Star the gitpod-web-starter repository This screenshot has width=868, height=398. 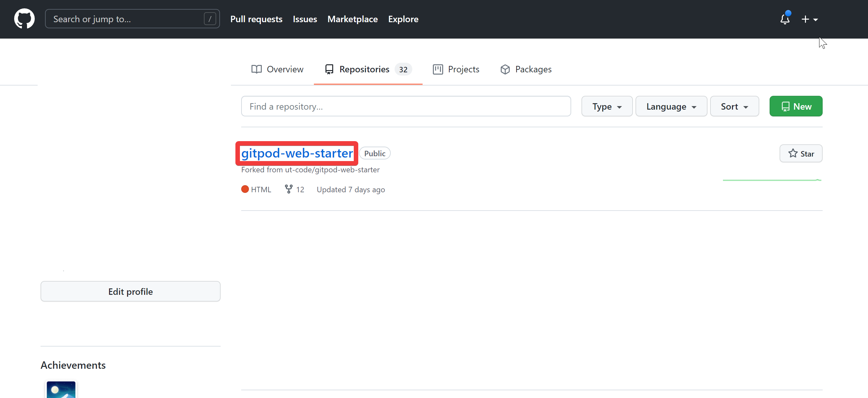pos(801,153)
